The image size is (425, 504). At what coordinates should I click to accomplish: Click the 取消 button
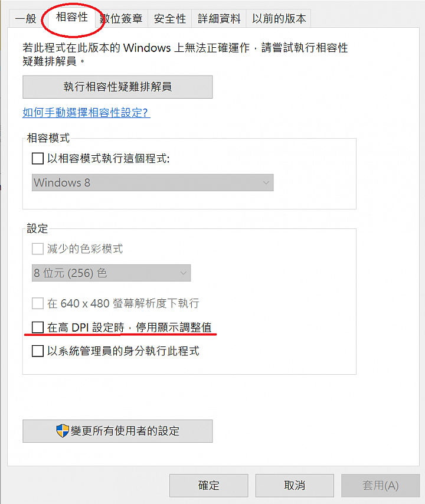(295, 485)
